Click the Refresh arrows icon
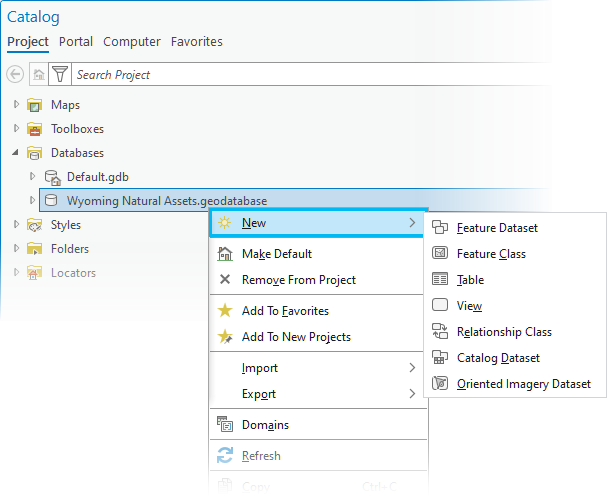607x500 pixels. 225,456
